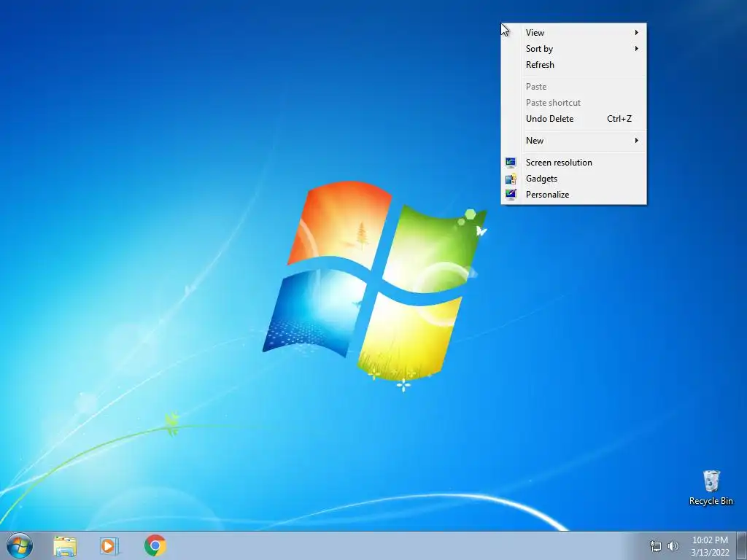Click the Recycle Bin label text
747x560 pixels.
[711, 501]
